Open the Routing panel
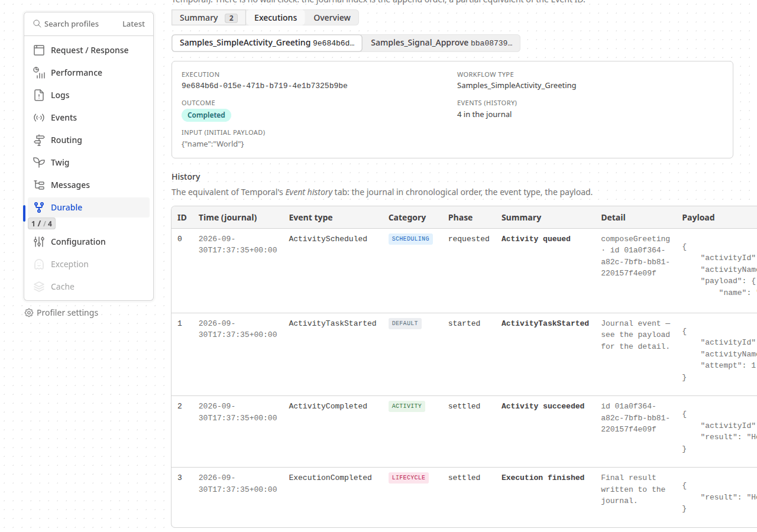The width and height of the screenshot is (757, 532). [x=89, y=140]
